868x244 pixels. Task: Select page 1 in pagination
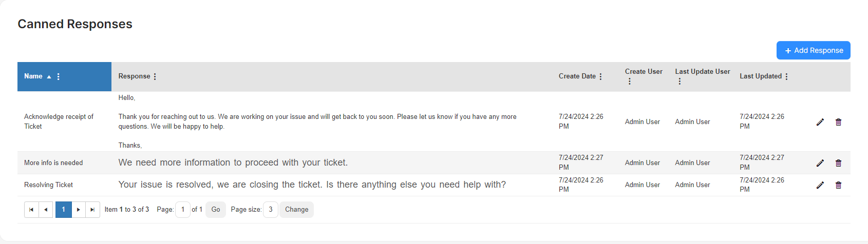click(63, 210)
